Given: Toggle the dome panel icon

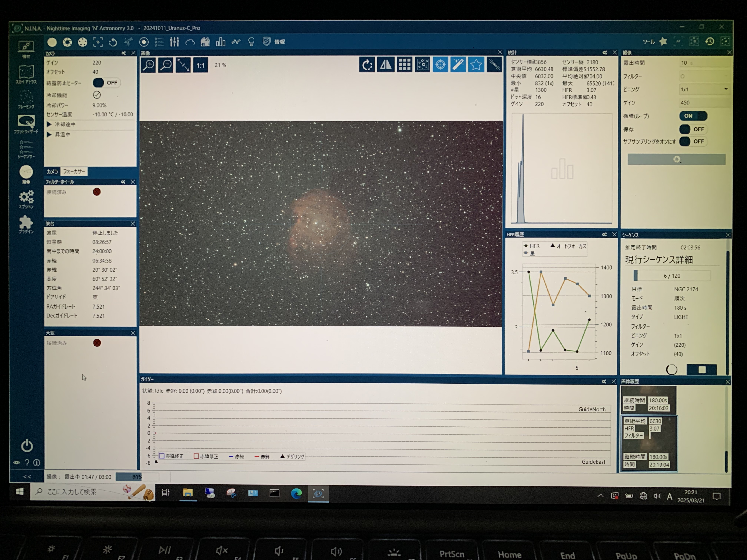Looking at the screenshot, I should [x=205, y=42].
